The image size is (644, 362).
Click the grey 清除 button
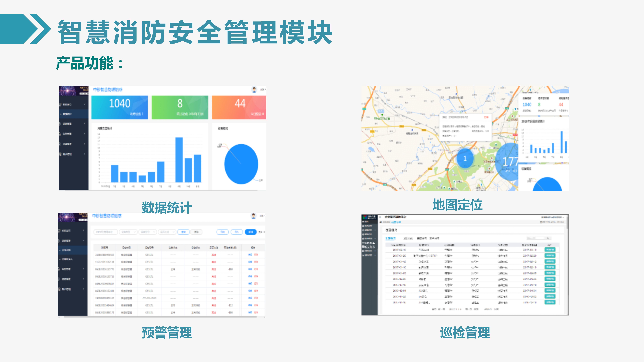point(196,232)
